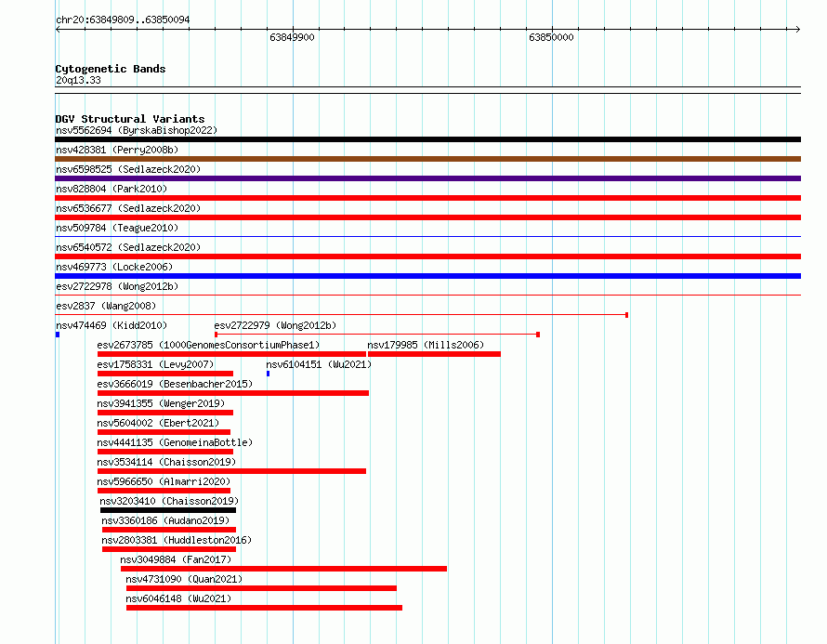Open the nsv509784 (Teague2010) label
827x644 pixels.
(x=117, y=228)
